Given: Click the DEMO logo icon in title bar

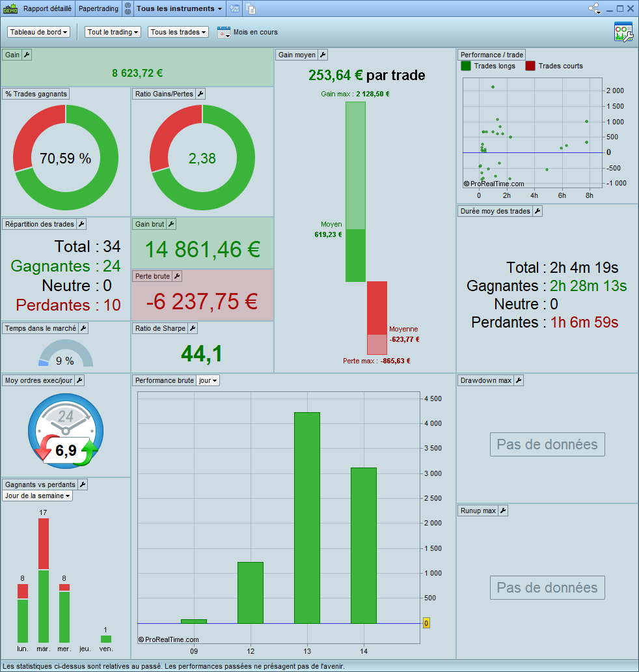Looking at the screenshot, I should click(10, 8).
